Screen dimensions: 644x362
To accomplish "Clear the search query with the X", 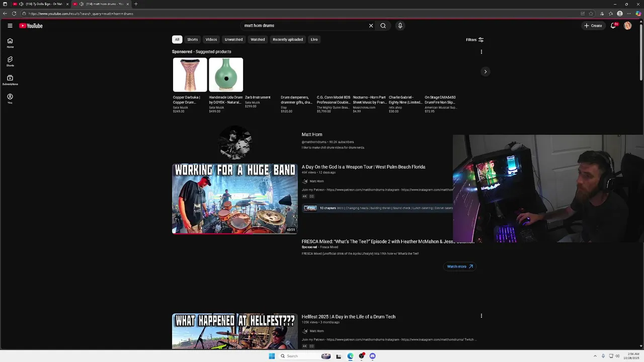I will tap(371, 26).
